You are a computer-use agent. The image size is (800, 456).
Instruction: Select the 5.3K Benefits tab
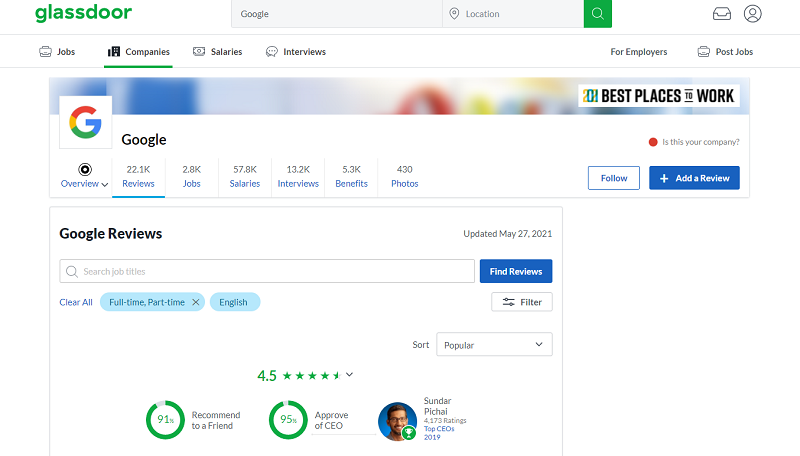[352, 176]
